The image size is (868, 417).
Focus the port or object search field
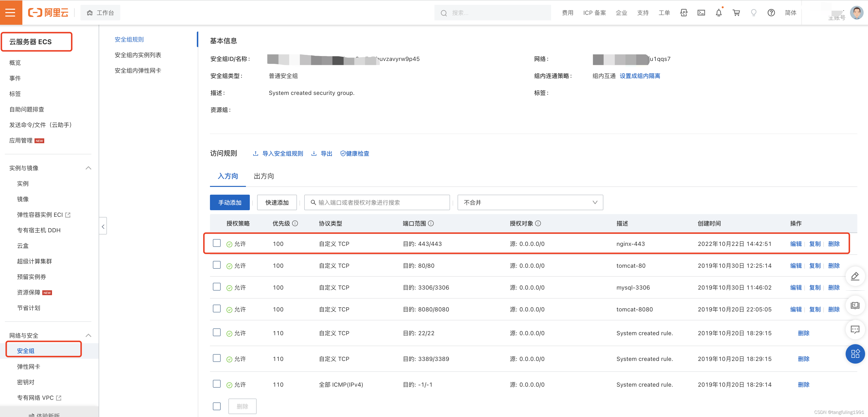[x=377, y=203]
